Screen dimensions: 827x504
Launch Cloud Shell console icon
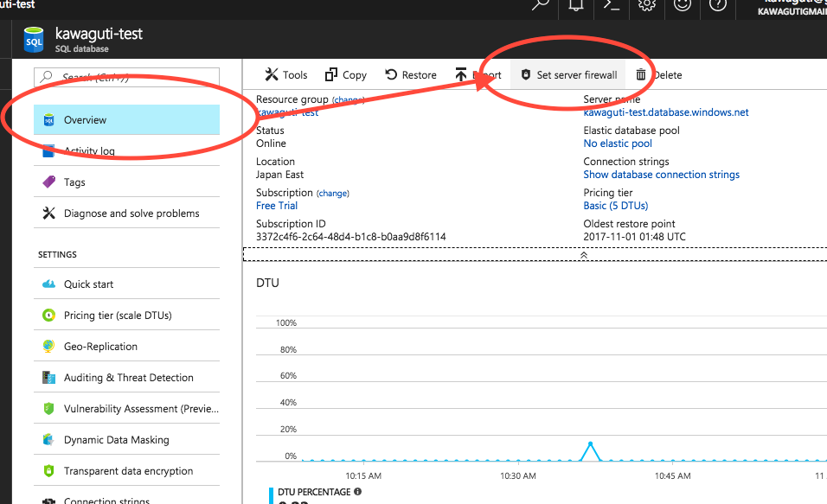click(612, 4)
